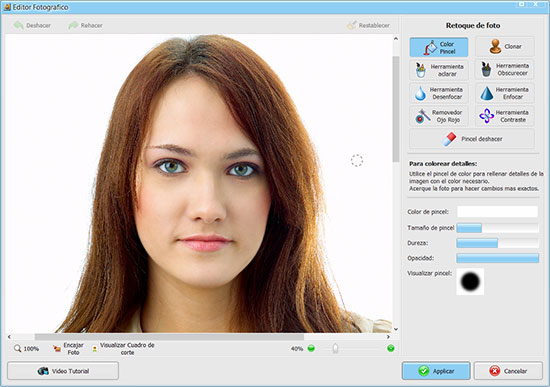Select Removedor Ojo Rojo tool
The width and height of the screenshot is (550, 387).
click(438, 116)
